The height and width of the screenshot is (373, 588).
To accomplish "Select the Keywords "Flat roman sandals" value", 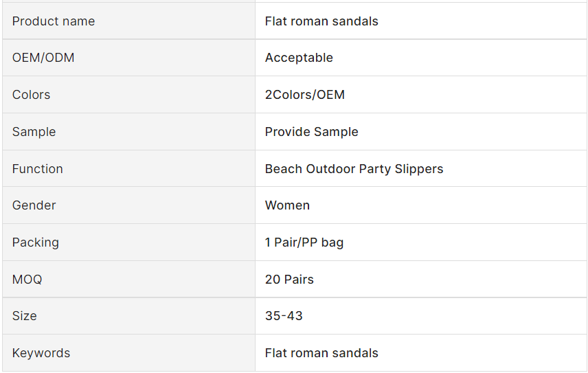I will pyautogui.click(x=321, y=353).
